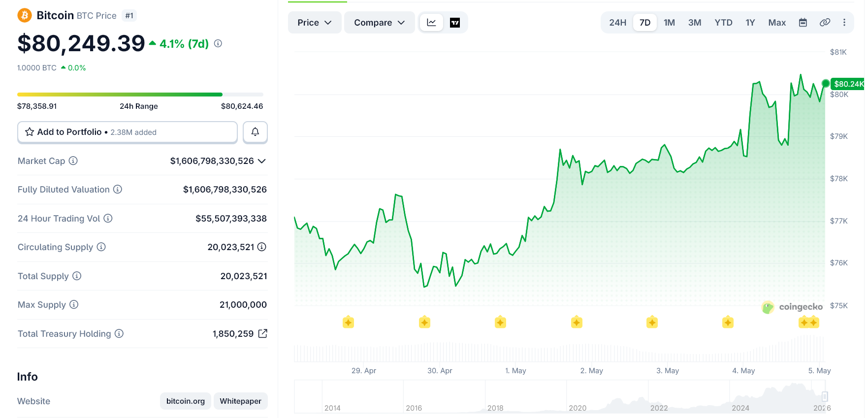The width and height of the screenshot is (868, 418).
Task: Show Total Treasury Holding info icon
Action: 119,333
